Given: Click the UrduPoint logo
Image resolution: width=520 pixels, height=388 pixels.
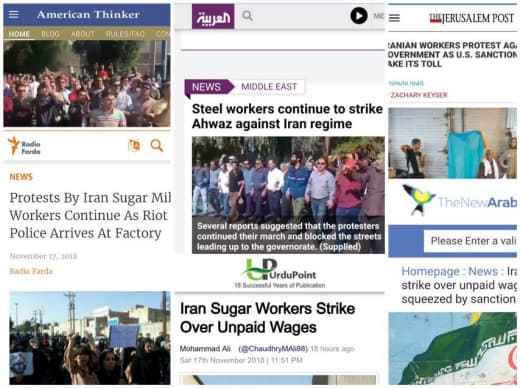Looking at the screenshot, I should click(279, 273).
